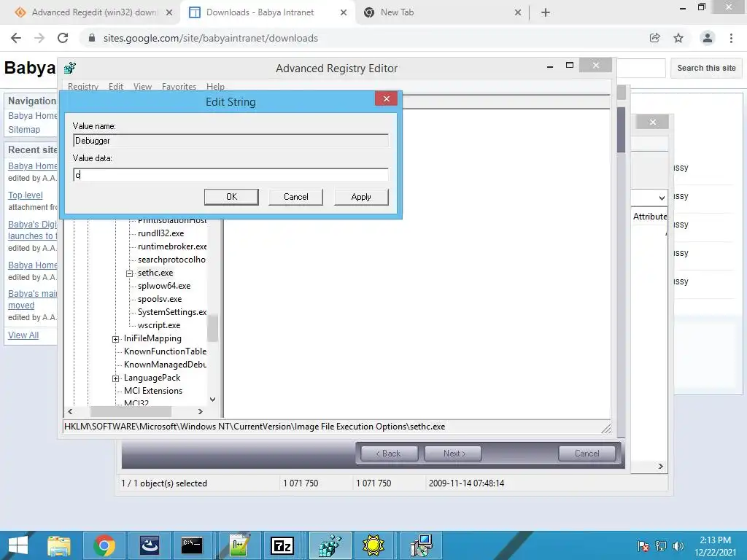Close the Downloads - Babya Intranet tab
747x560 pixels.
[x=344, y=13]
